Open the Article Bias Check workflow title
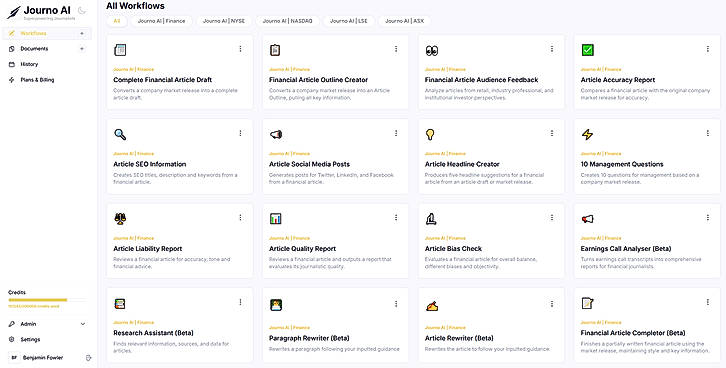 pyautogui.click(x=453, y=249)
